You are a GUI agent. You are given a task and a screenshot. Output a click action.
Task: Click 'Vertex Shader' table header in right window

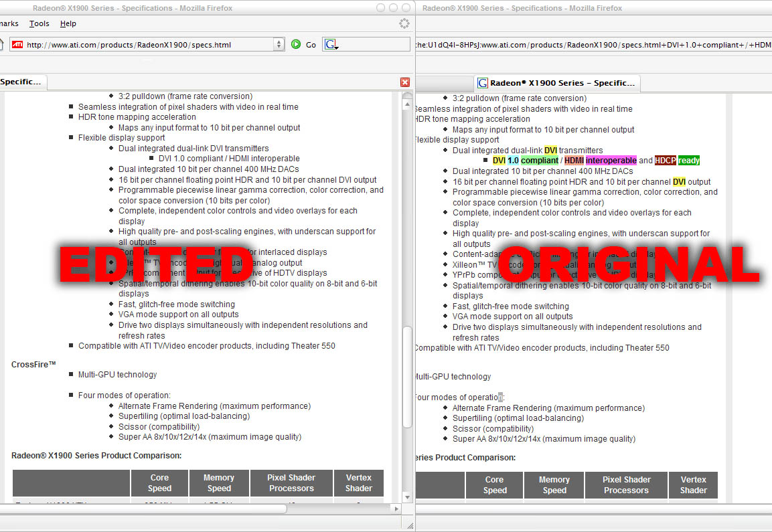[693, 484]
